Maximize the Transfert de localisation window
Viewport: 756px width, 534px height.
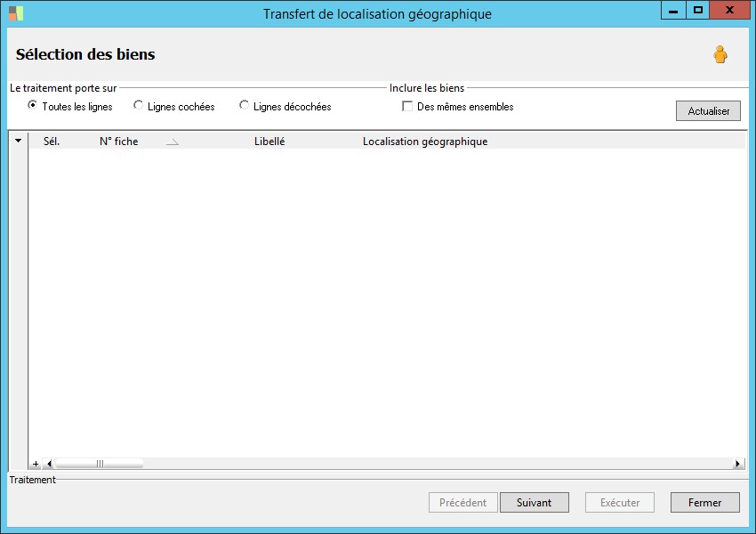tap(697, 10)
